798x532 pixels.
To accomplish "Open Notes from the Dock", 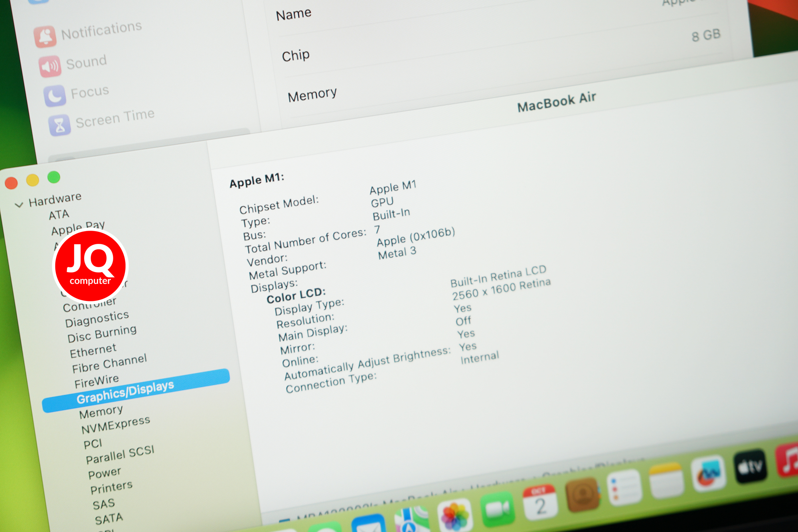I will click(x=666, y=481).
